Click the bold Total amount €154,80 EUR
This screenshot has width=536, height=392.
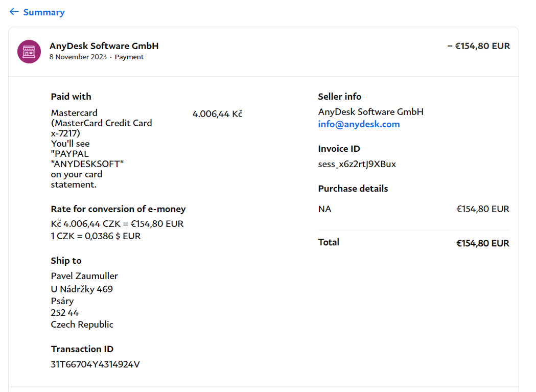(x=482, y=243)
